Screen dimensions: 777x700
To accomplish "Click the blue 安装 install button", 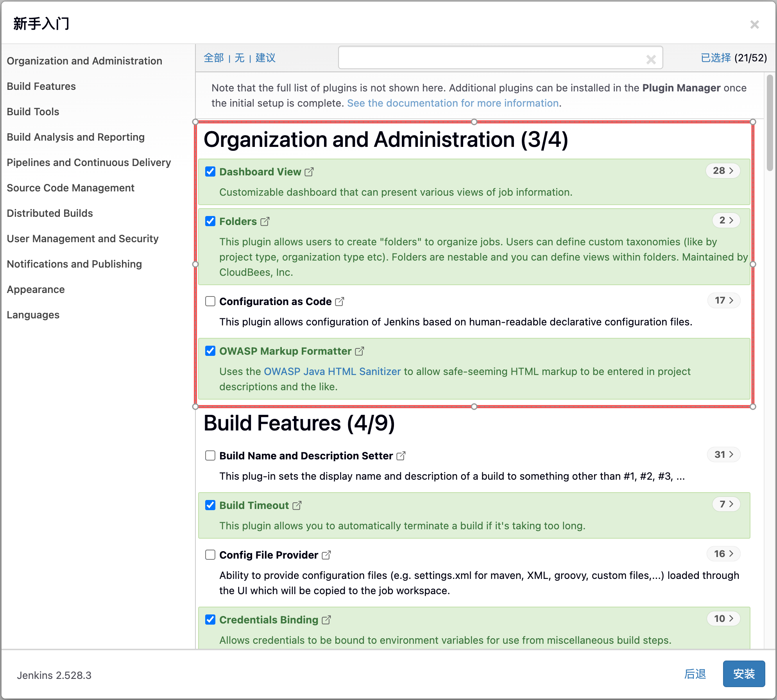I will 743,674.
